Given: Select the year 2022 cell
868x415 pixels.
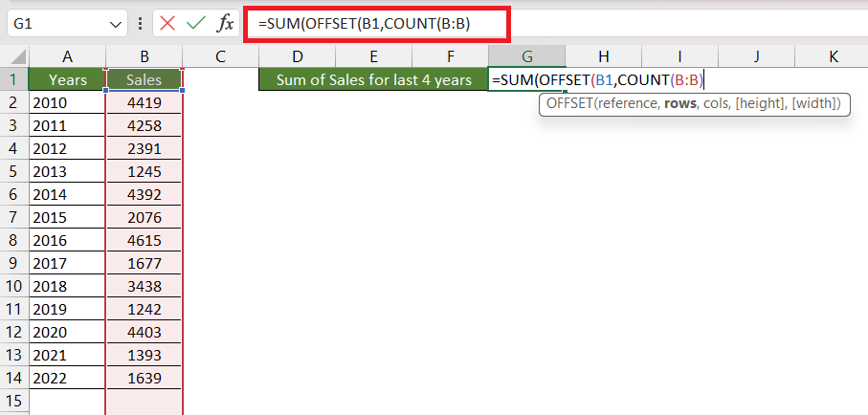Looking at the screenshot, I should (x=68, y=378).
